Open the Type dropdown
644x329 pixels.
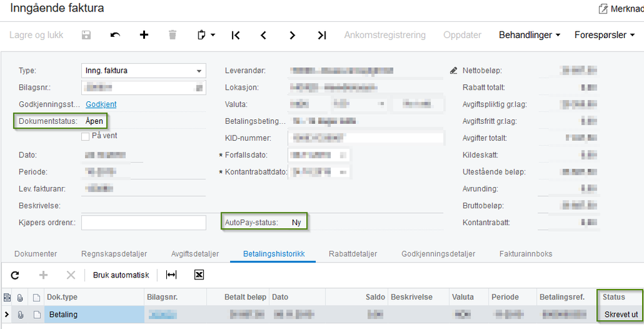click(199, 71)
